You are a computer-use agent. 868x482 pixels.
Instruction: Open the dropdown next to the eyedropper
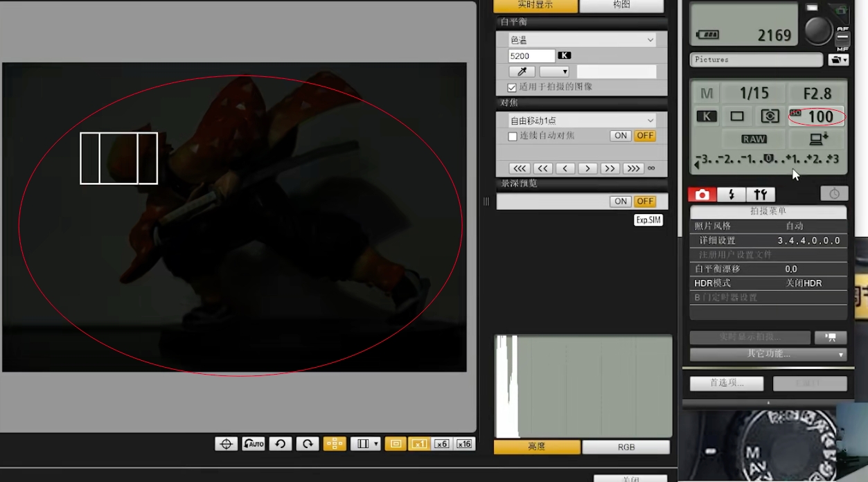[554, 71]
